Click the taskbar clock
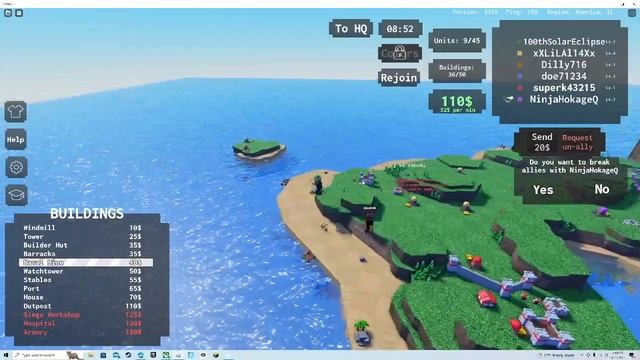 618,355
